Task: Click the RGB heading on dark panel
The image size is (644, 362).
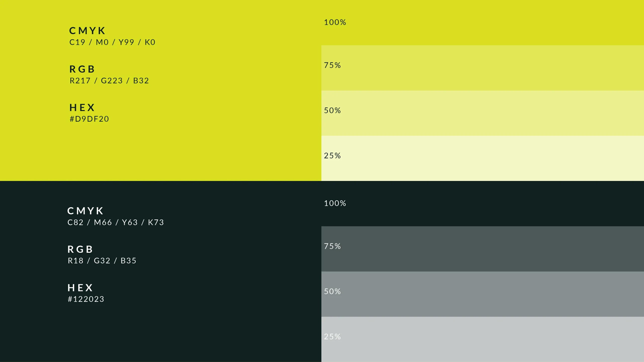Action: click(x=80, y=249)
